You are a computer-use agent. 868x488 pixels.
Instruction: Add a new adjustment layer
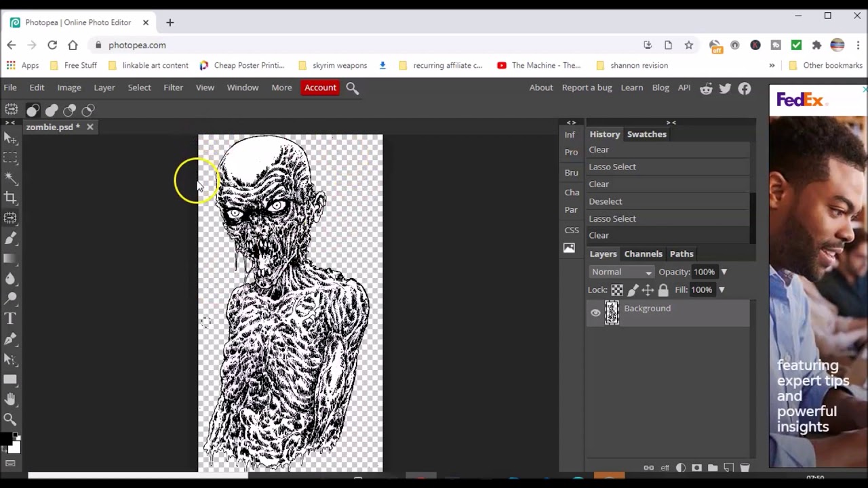tap(681, 468)
